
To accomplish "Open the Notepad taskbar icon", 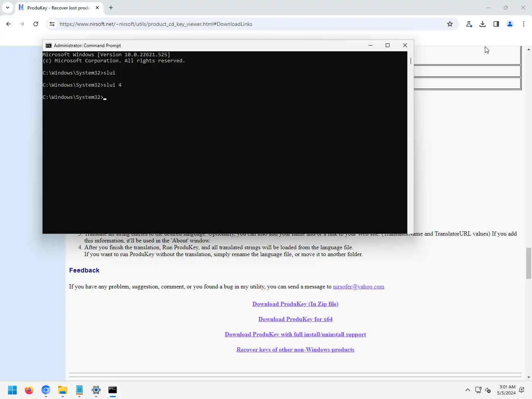I will tap(79, 390).
